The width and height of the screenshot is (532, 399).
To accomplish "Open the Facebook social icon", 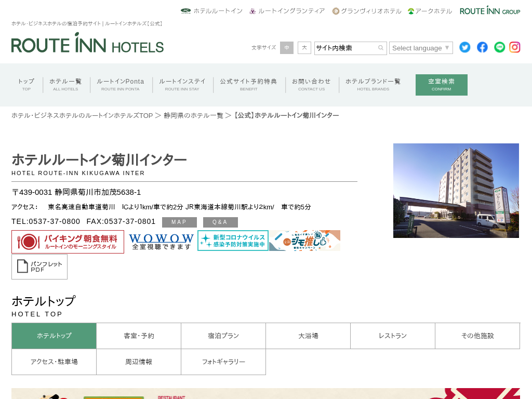I will [482, 47].
